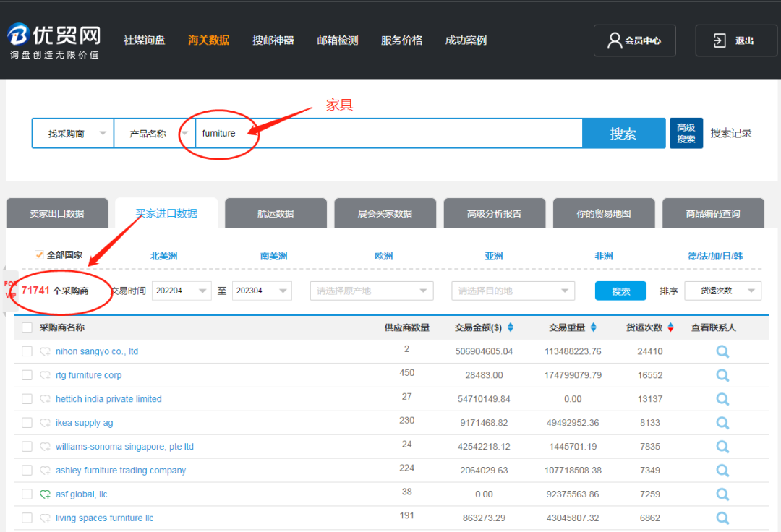781x532 pixels.
Task: Filter by 亚洲 region
Action: [x=494, y=257]
